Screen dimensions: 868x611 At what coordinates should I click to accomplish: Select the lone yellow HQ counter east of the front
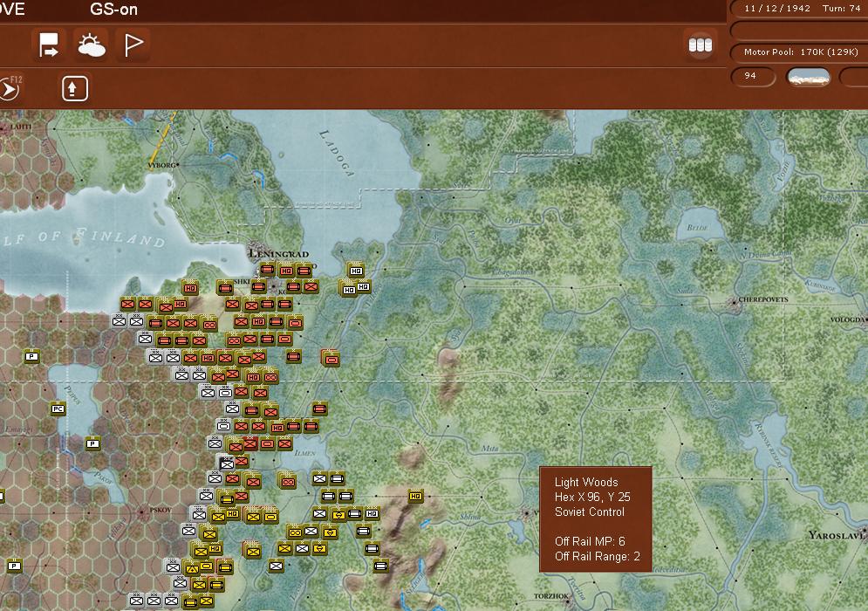pos(416,497)
